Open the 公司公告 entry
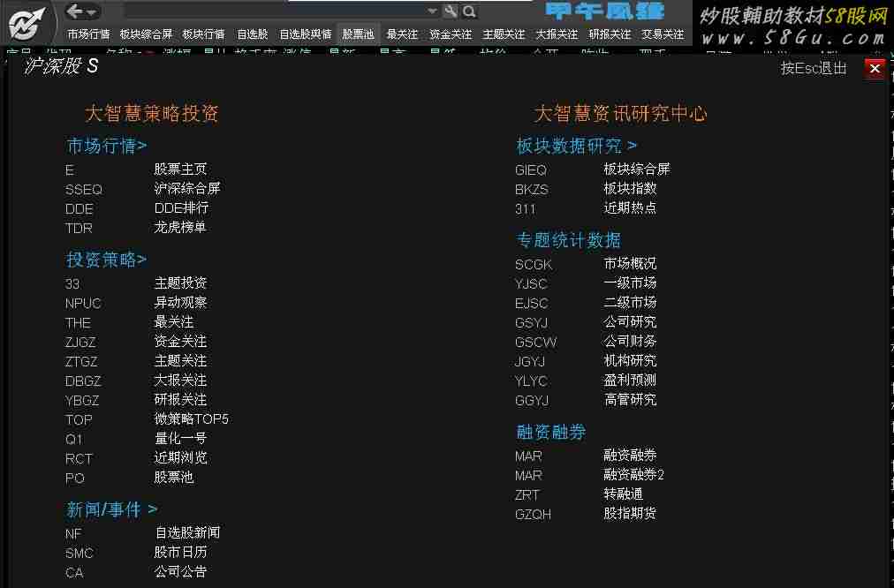Viewport: 894px width, 588px height. point(180,571)
